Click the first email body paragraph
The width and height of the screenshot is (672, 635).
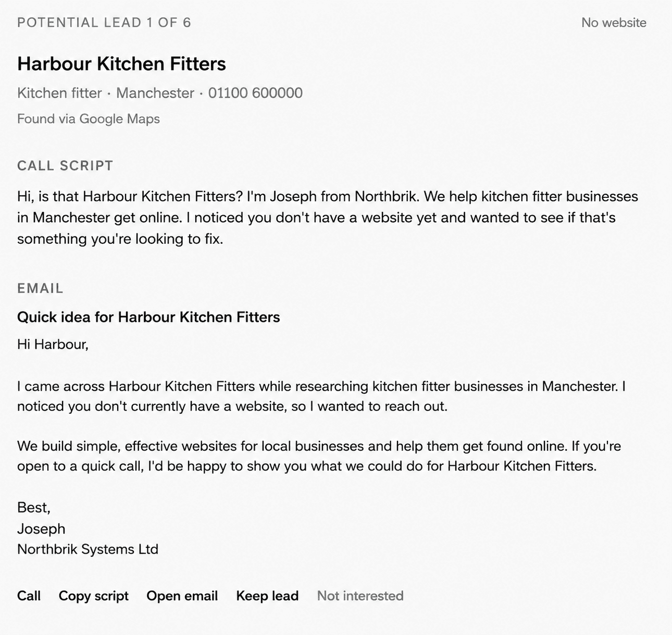pos(321,396)
